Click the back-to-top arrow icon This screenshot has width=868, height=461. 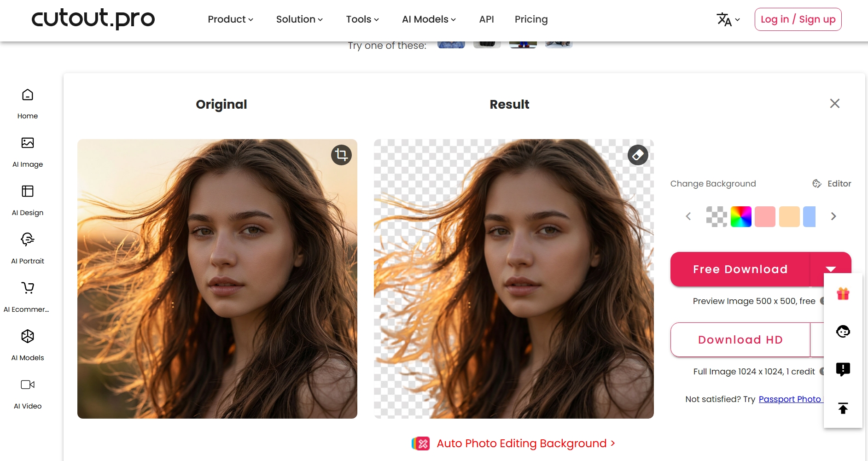coord(843,408)
